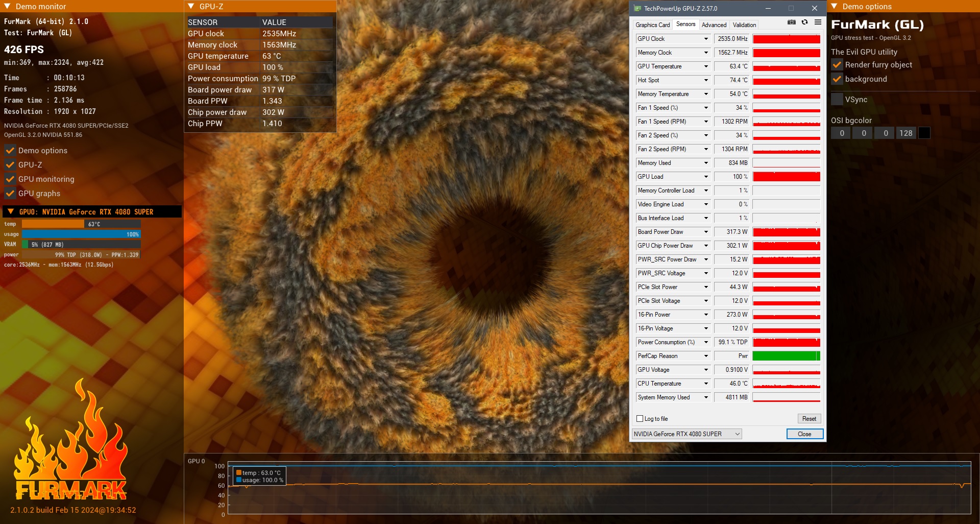The width and height of the screenshot is (980, 524).
Task: Uncheck the background render option
Action: 837,79
